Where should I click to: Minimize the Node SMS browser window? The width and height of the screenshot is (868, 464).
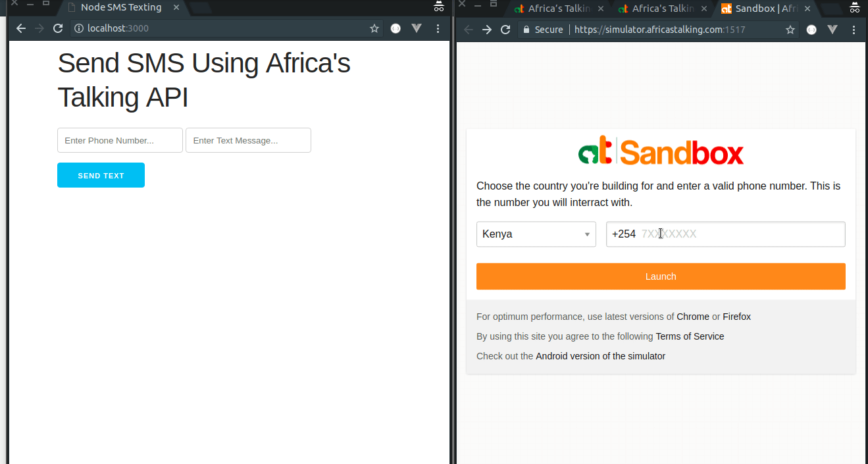[x=30, y=4]
